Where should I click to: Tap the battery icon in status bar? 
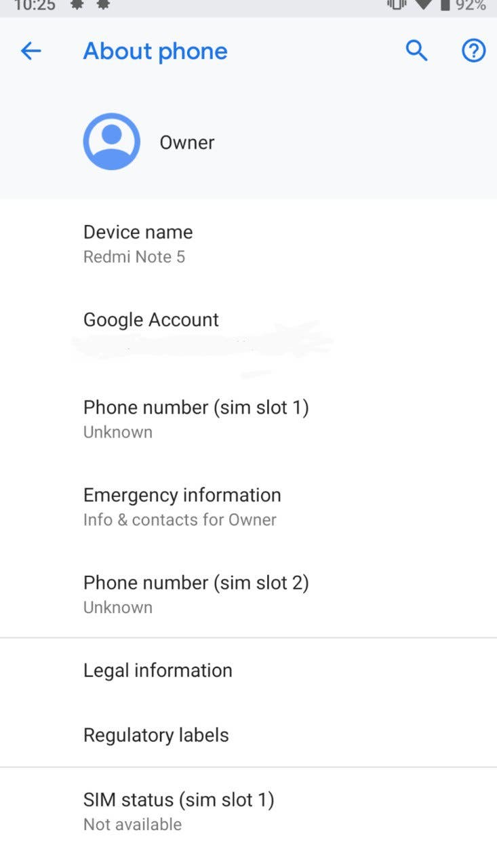coord(445,5)
